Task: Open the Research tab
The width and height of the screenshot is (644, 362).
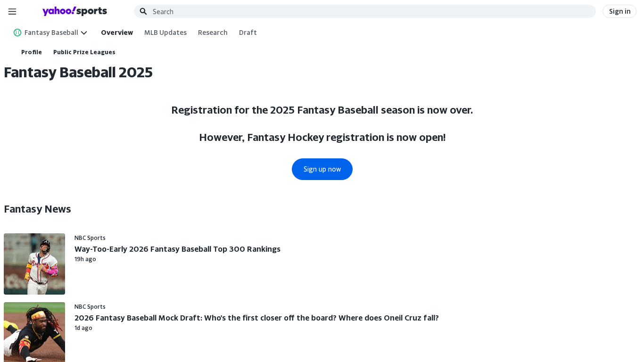Action: click(x=213, y=33)
